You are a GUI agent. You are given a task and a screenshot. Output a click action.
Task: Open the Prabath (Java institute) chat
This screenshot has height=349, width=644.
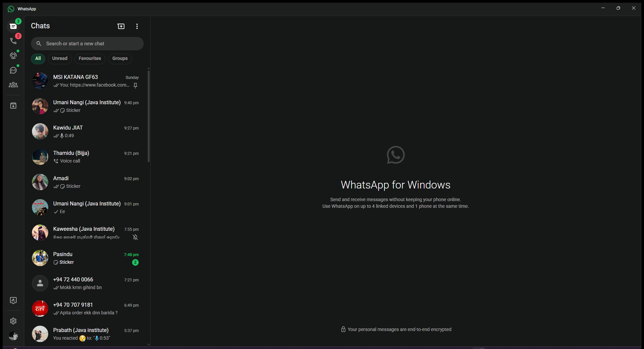coord(86,334)
